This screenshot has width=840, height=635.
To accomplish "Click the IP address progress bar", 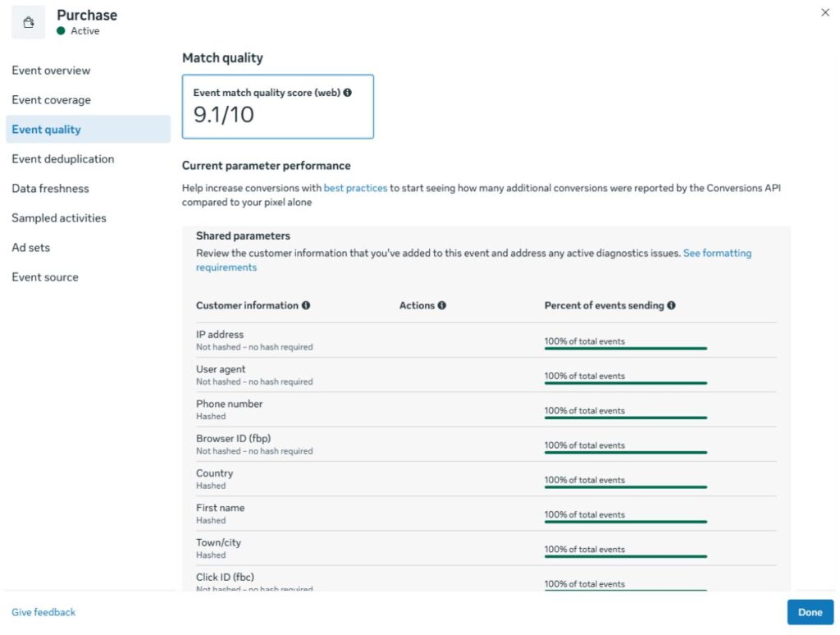I will tap(626, 349).
